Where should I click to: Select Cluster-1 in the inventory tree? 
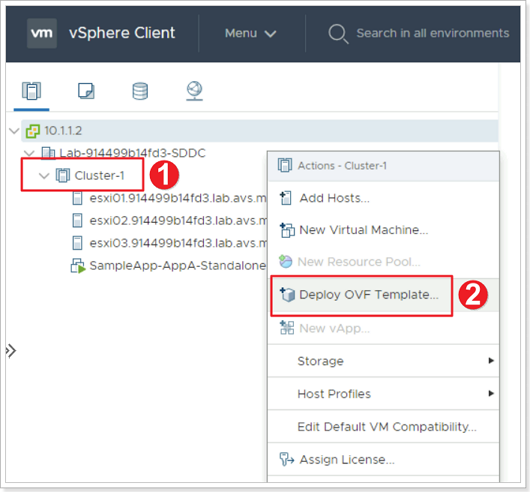pos(99,176)
